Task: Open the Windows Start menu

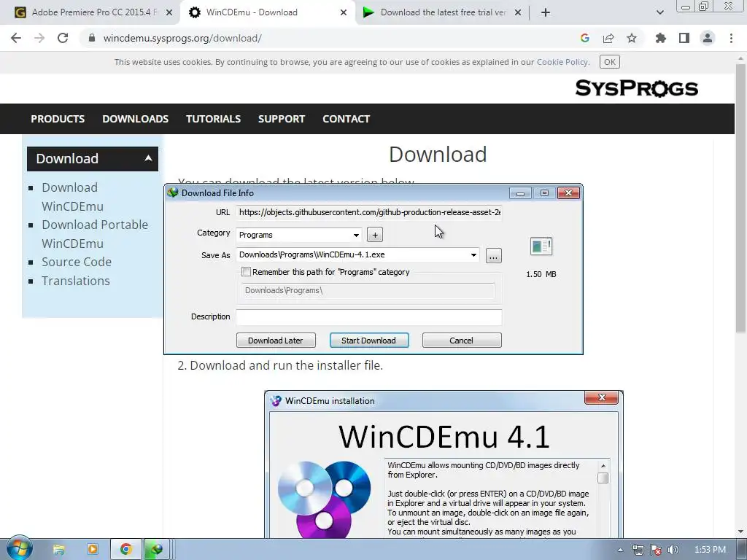Action: [x=20, y=549]
